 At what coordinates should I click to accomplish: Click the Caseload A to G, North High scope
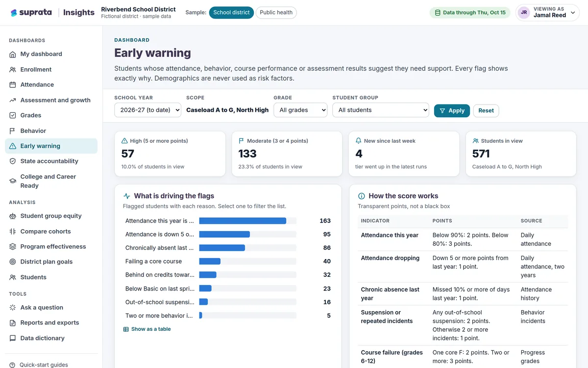227,110
